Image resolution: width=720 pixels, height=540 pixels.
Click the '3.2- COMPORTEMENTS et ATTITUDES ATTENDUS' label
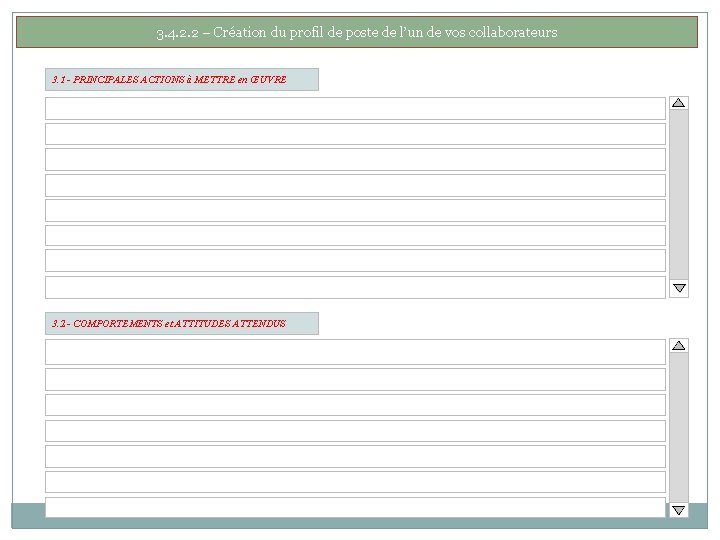click(x=182, y=323)
